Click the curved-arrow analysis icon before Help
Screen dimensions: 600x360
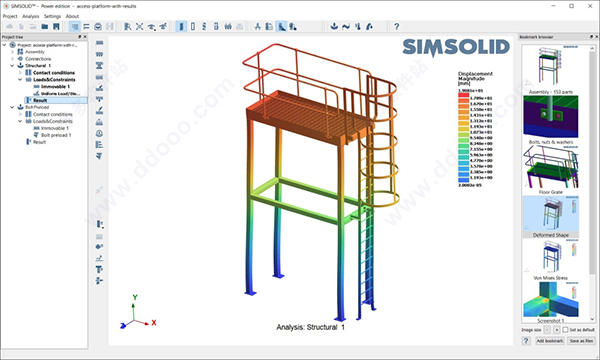tap(369, 26)
